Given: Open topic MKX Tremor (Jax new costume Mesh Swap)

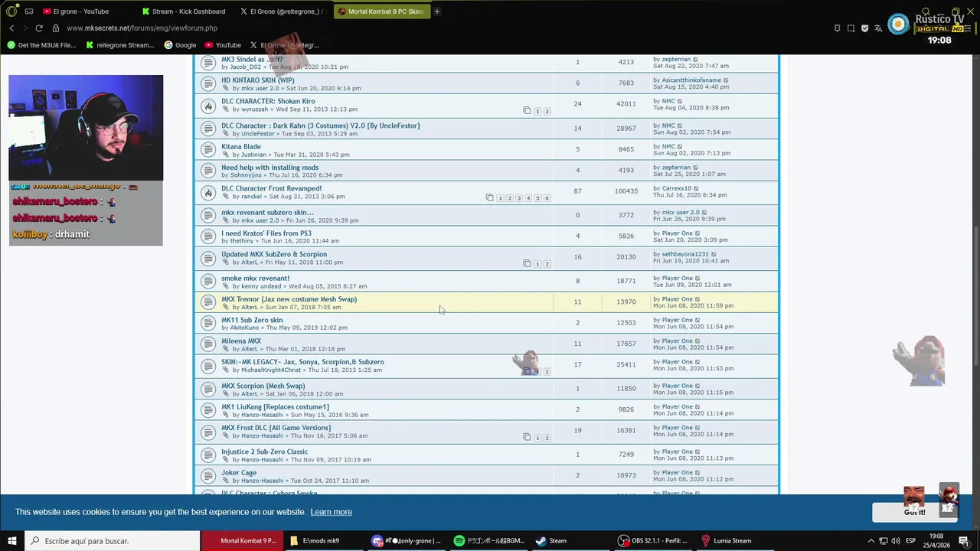Looking at the screenshot, I should tap(289, 299).
